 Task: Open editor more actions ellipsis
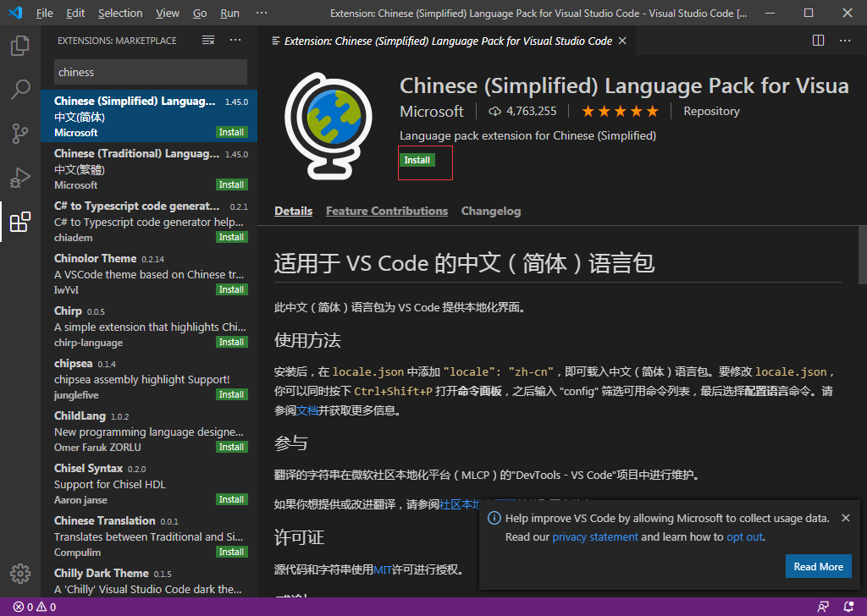[845, 41]
